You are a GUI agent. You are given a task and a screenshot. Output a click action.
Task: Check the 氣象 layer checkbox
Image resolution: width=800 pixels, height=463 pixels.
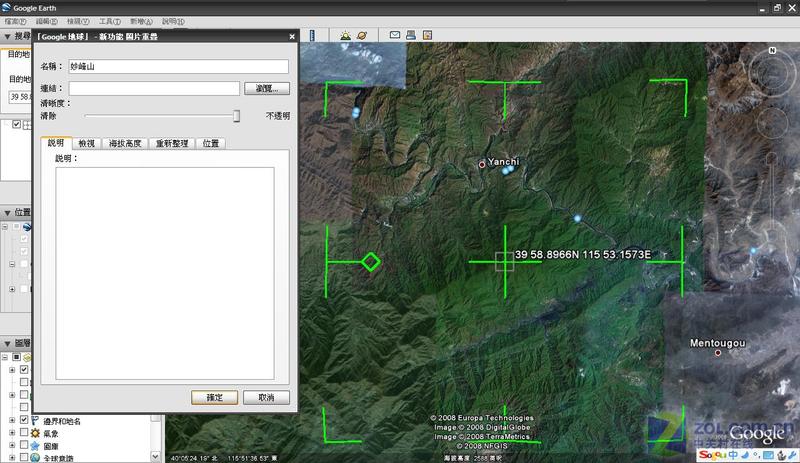(x=24, y=432)
